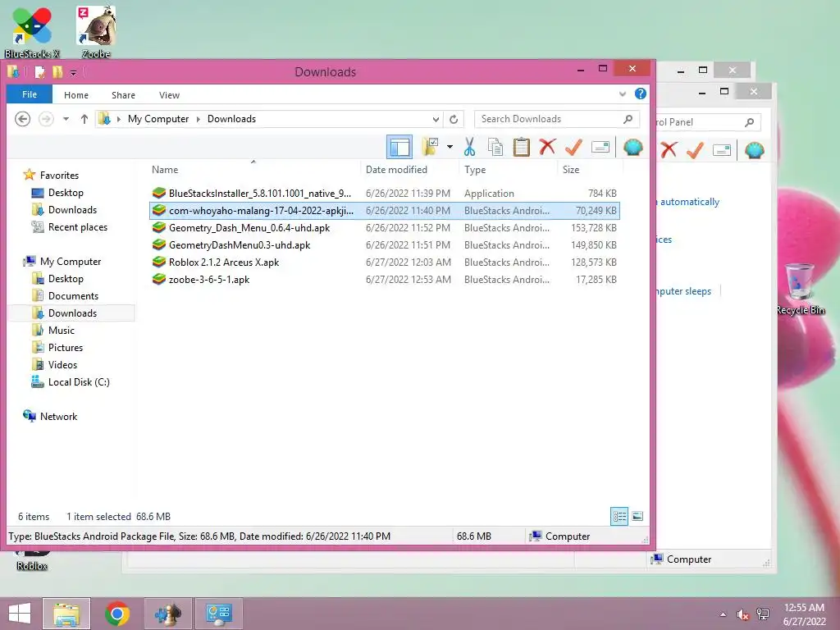Click blue shell icon in Control Panel window
This screenshot has height=630, width=840.
coord(755,150)
